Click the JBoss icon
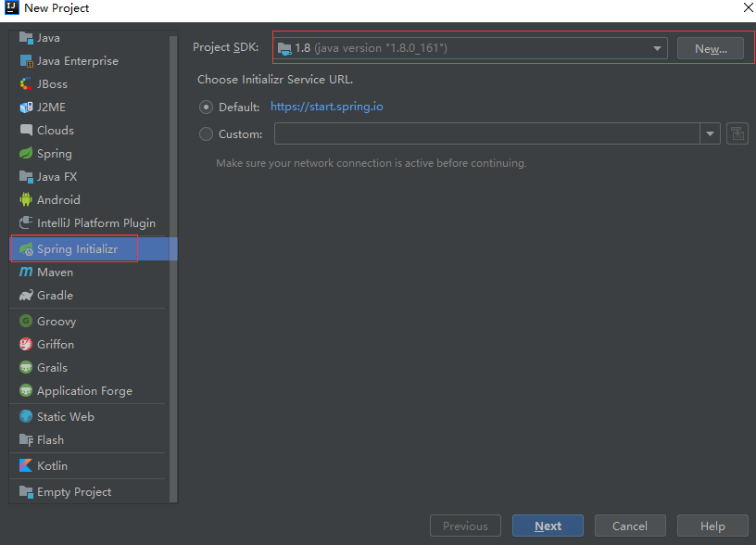This screenshot has width=756, height=545. 26,84
